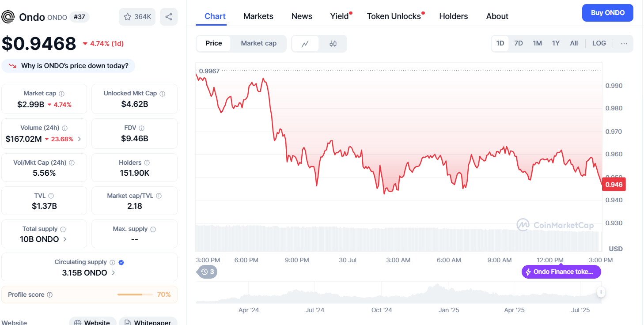Click the Profile score progress bar

[x=136, y=295]
